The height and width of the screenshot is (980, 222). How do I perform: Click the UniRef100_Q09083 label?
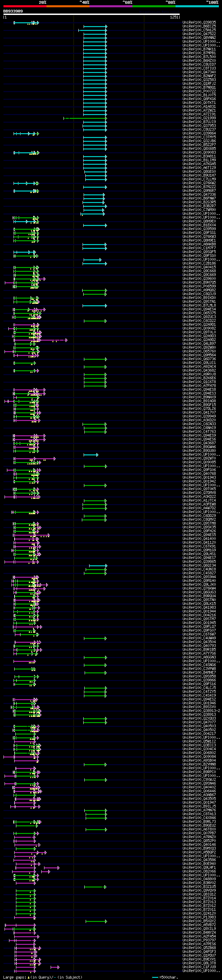click(x=199, y=153)
